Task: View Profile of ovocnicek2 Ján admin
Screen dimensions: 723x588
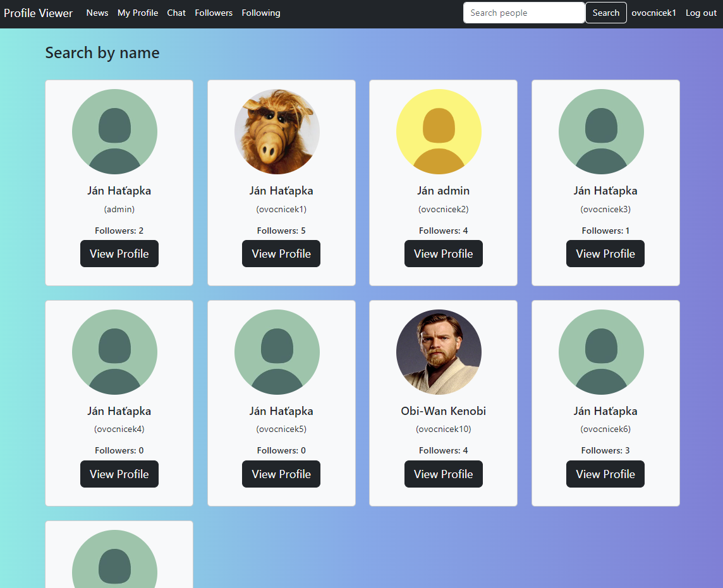Action: [x=444, y=253]
